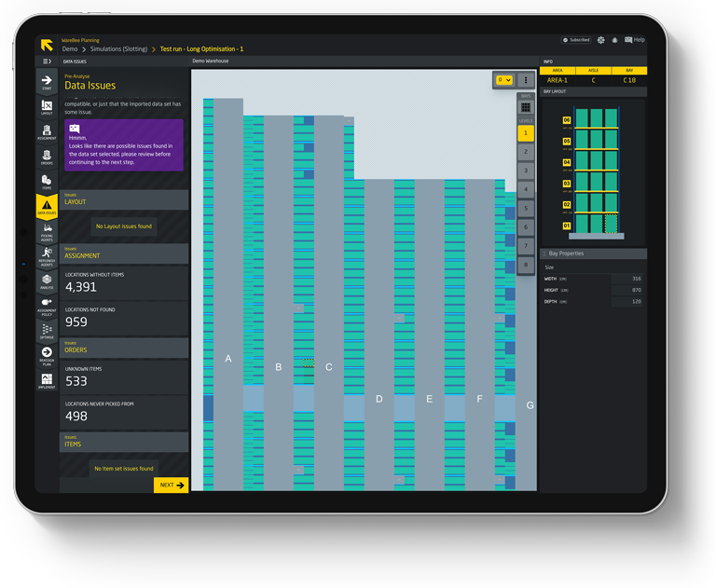
Task: Show warehouse level 5
Action: 526,208
